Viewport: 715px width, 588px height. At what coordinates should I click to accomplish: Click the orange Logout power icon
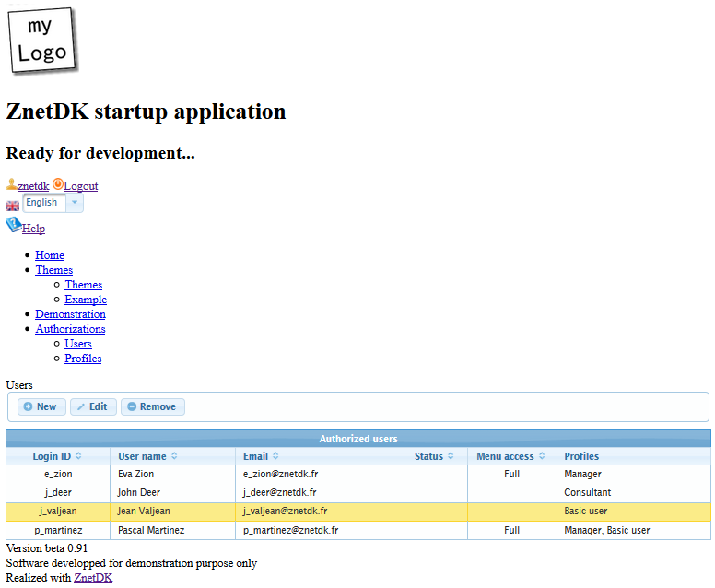58,184
